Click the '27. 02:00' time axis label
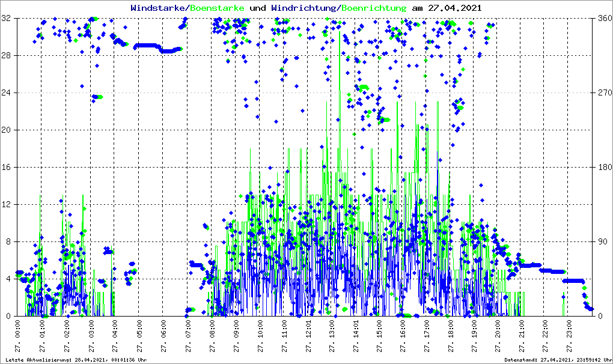This screenshot has height=364, width=613. pyautogui.click(x=66, y=336)
